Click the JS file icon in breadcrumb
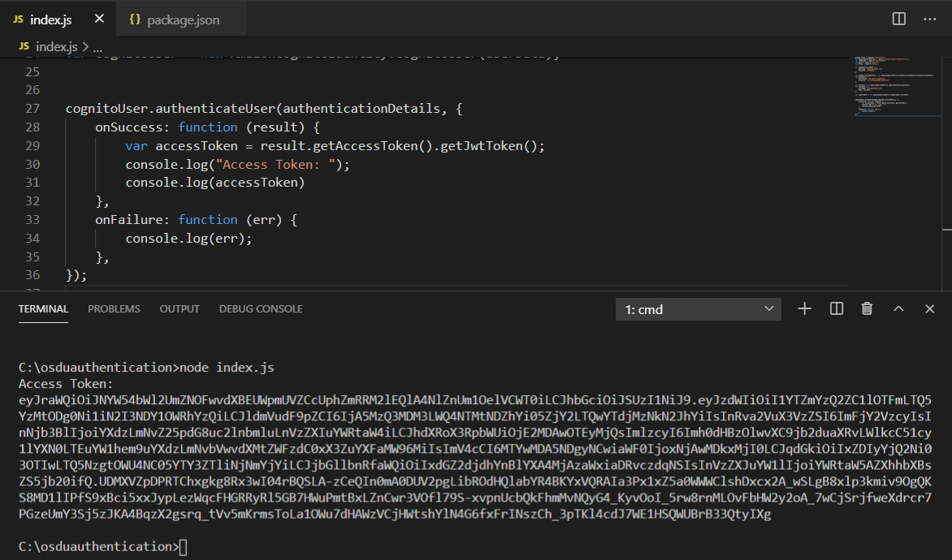The height and width of the screenshot is (560, 952). point(24,46)
